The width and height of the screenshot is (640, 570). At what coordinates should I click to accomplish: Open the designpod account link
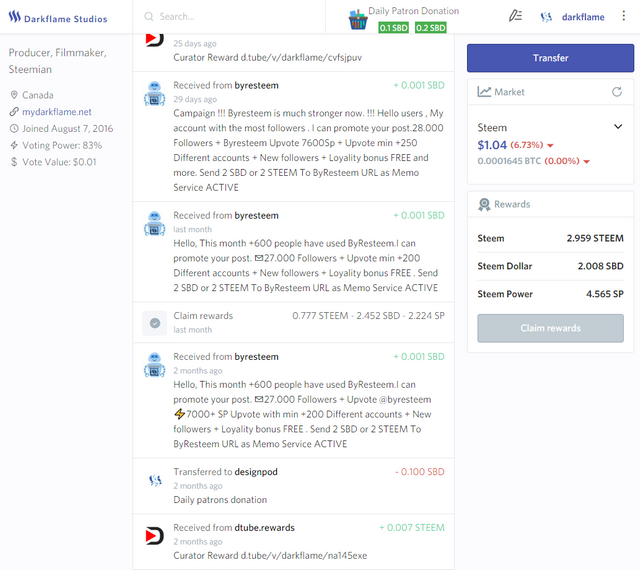click(256, 472)
